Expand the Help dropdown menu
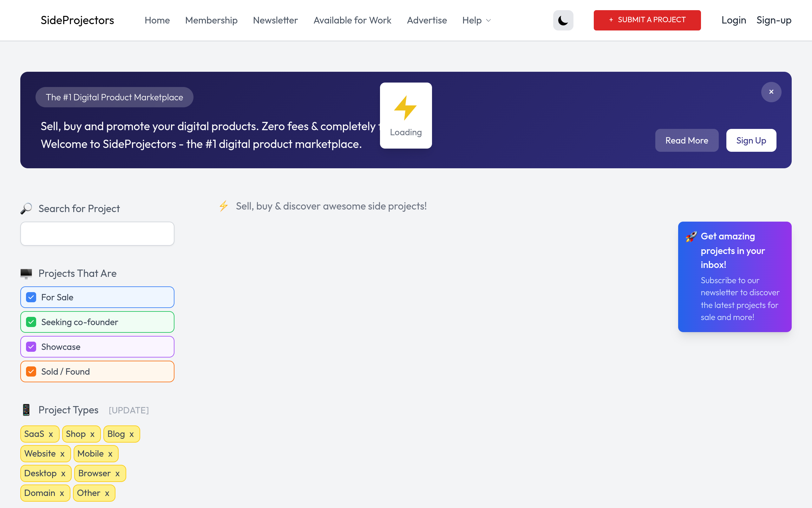This screenshot has width=812, height=508. (476, 21)
